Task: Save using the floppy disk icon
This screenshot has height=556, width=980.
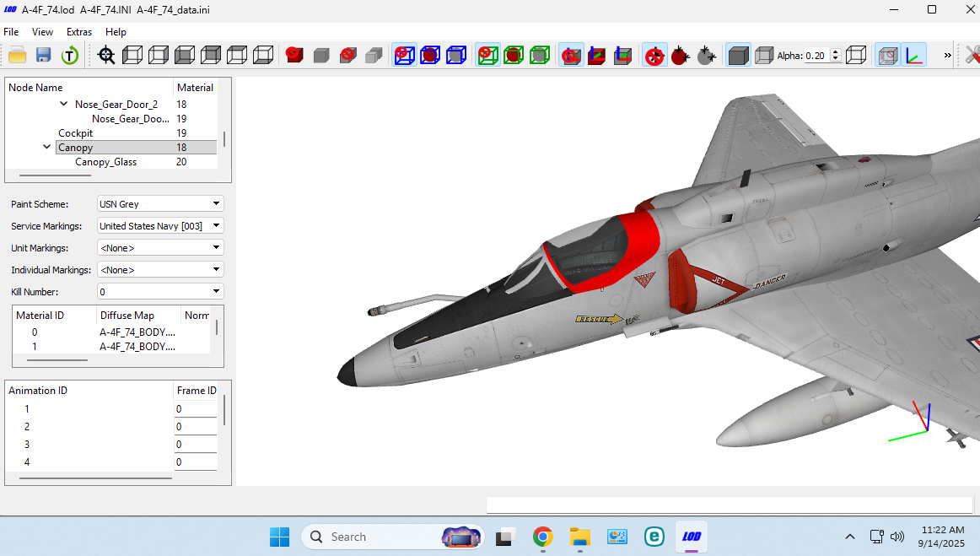Action: coord(43,55)
